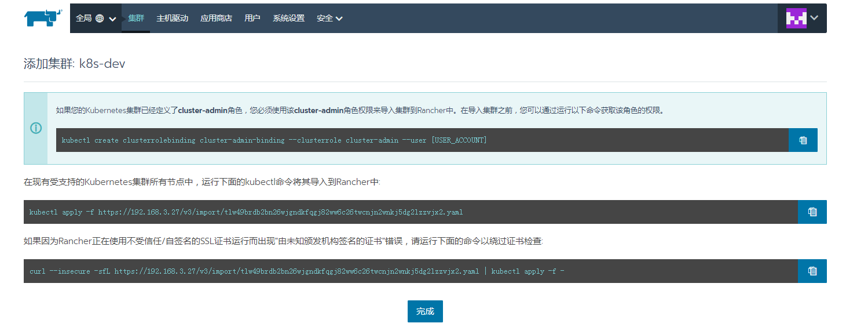
Task: Click the kubectl create clusterrolebinding command text
Action: click(274, 140)
